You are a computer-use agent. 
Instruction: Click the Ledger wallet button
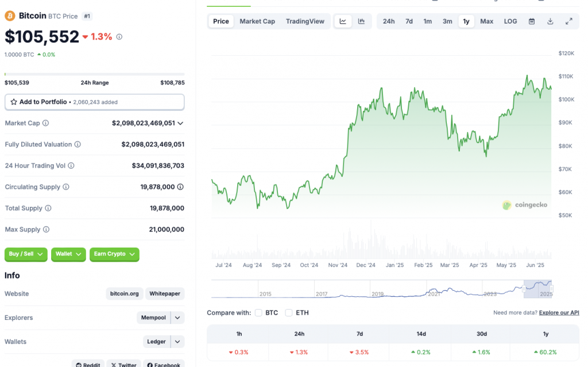tap(156, 342)
